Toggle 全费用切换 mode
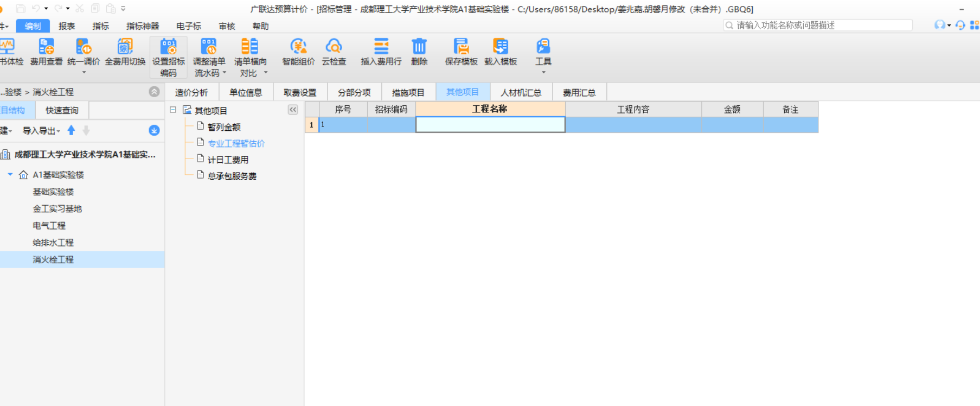Screen dimensions: 980x406 click(125, 53)
